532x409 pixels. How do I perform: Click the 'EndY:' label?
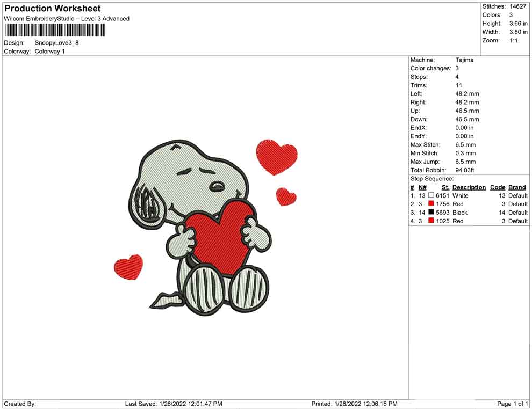pyautogui.click(x=419, y=136)
